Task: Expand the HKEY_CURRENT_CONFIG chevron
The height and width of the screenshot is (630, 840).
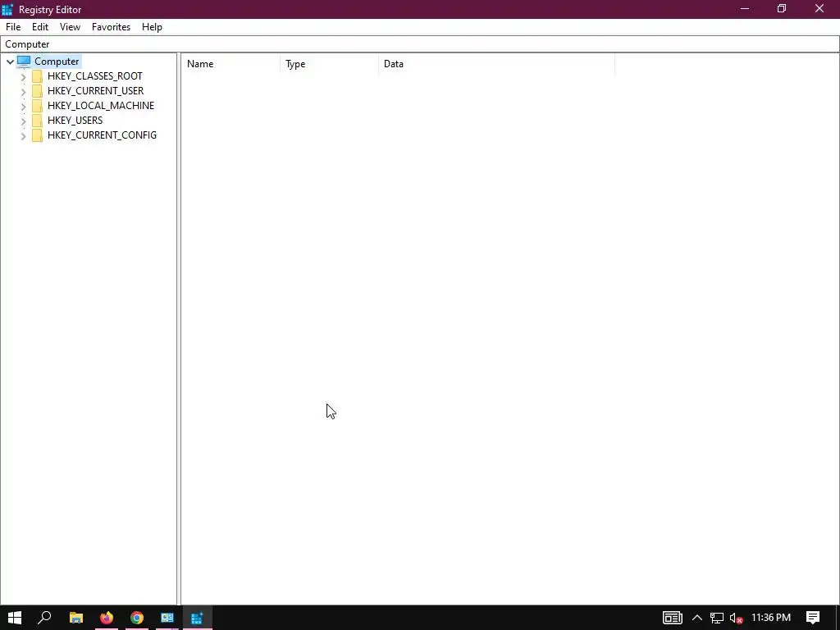Action: pyautogui.click(x=23, y=135)
